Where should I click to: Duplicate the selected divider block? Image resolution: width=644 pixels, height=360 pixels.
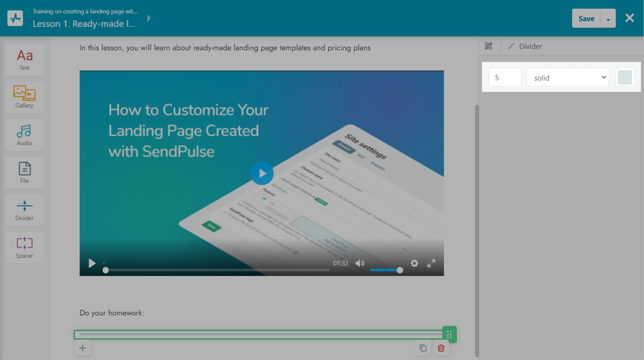[x=423, y=348]
